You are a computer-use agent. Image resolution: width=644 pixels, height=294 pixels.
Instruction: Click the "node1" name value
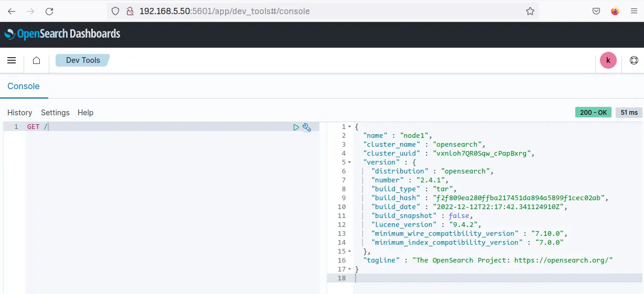415,136
